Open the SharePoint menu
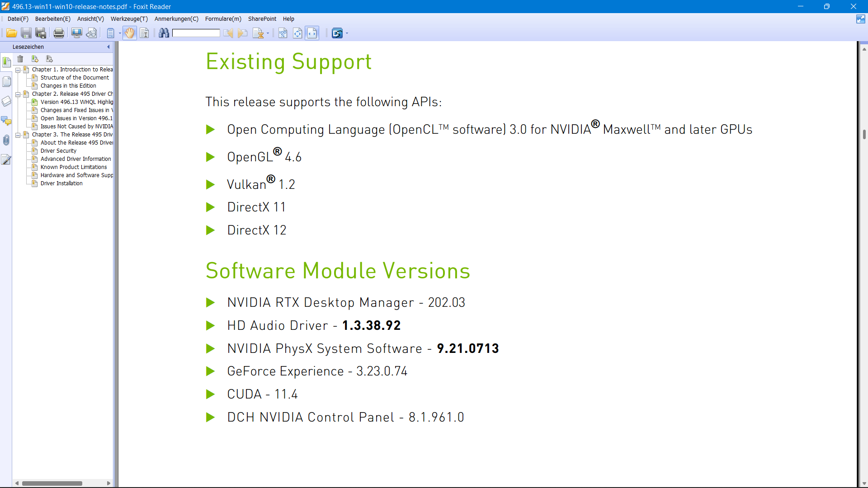 (262, 19)
